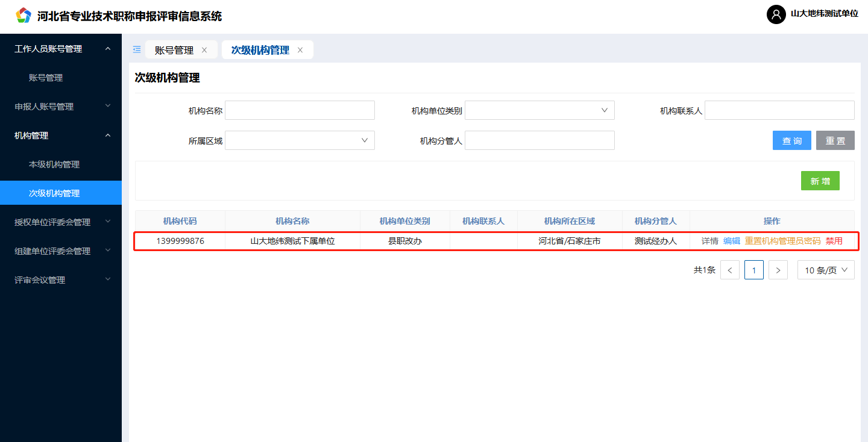868x442 pixels.
Task: Go to previous page arrow
Action: point(729,270)
